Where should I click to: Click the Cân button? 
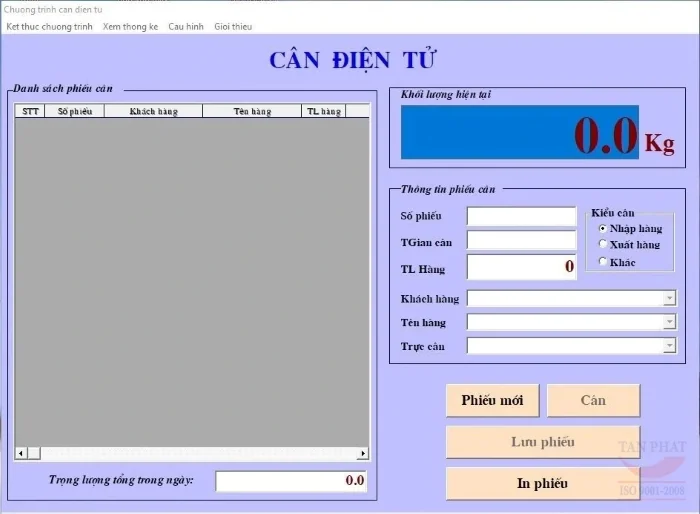(593, 401)
